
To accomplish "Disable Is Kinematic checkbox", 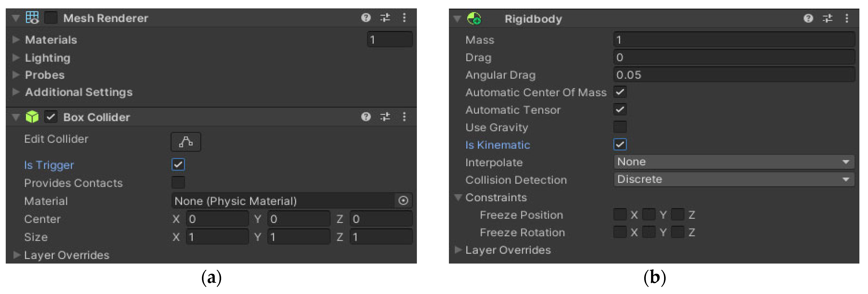I will [x=620, y=145].
